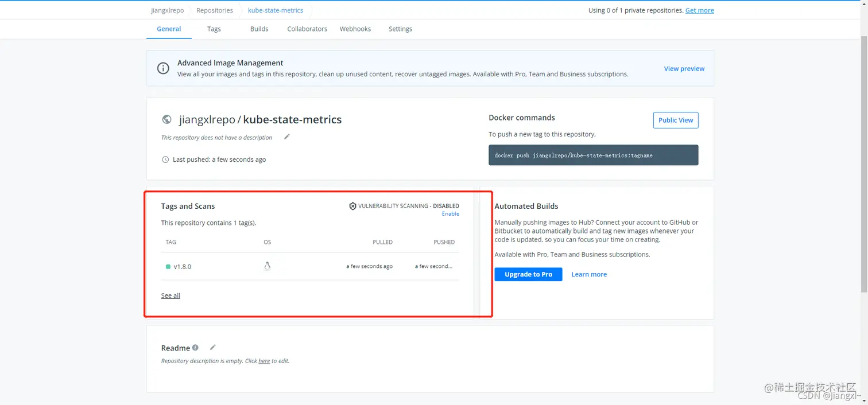The height and width of the screenshot is (405, 868).
Task: Click pulled time 'a few seconds ago' cell
Action: (369, 266)
